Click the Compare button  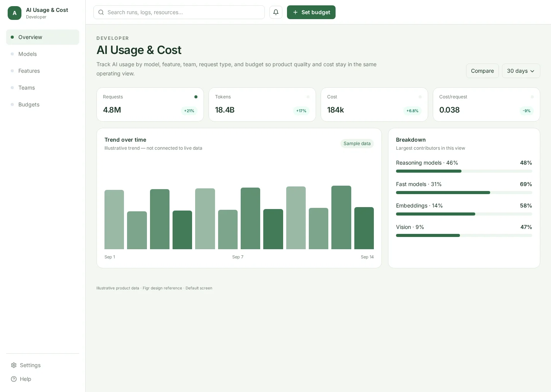482,71
